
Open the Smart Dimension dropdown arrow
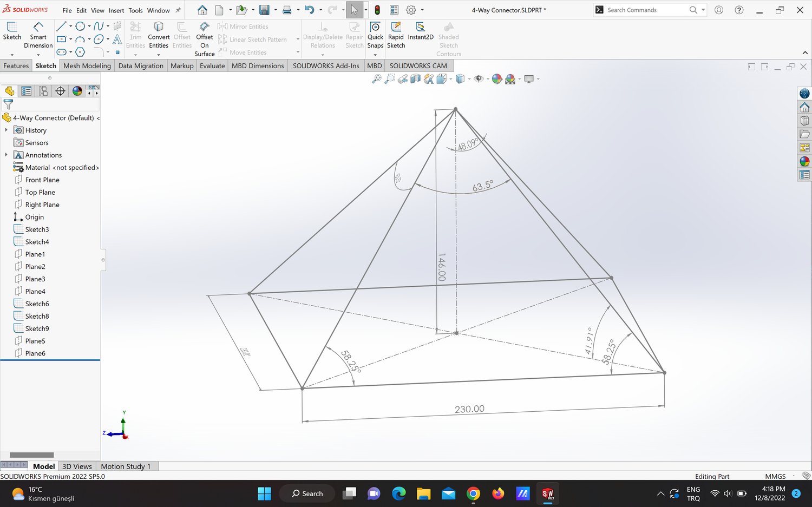click(x=38, y=55)
